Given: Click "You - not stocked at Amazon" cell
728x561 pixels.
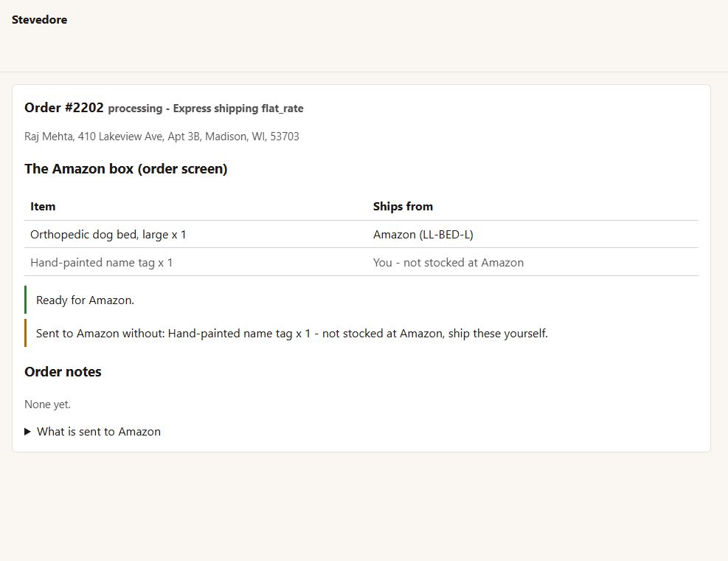Looking at the screenshot, I should pyautogui.click(x=533, y=262).
